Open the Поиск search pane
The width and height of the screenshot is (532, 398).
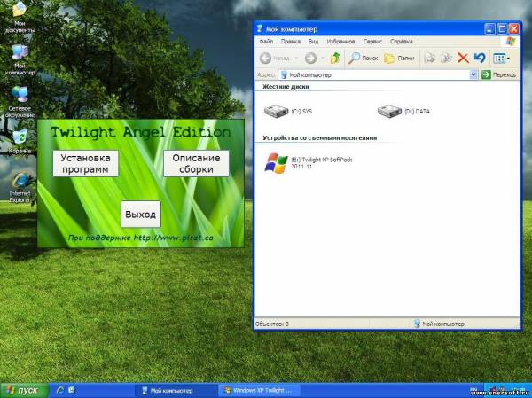point(363,58)
